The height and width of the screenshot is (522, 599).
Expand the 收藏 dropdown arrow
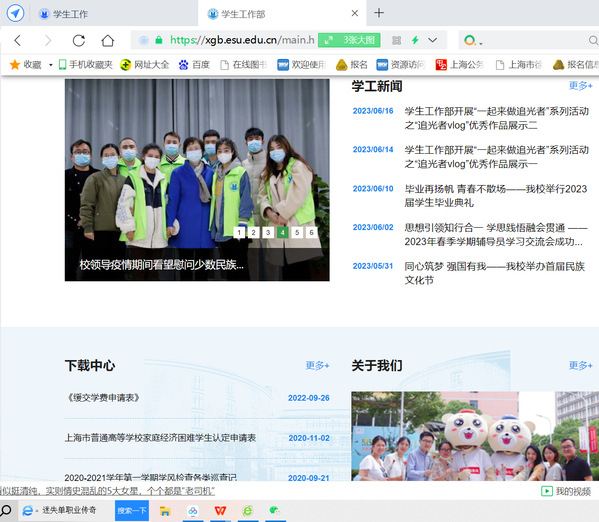pyautogui.click(x=50, y=65)
